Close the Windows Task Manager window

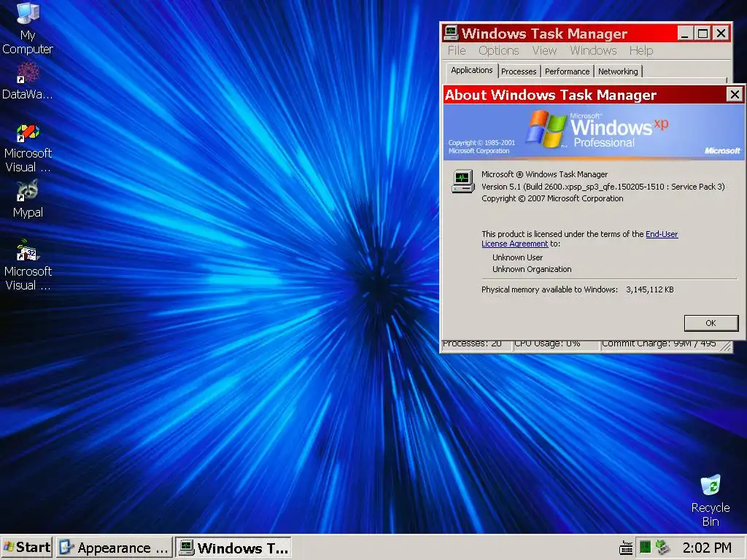[x=721, y=34]
